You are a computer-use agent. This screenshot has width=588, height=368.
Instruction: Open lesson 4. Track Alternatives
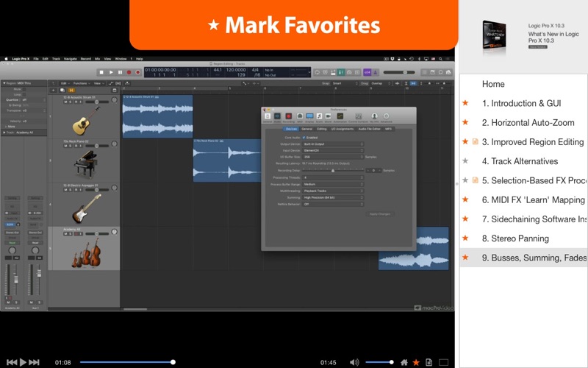(x=520, y=161)
